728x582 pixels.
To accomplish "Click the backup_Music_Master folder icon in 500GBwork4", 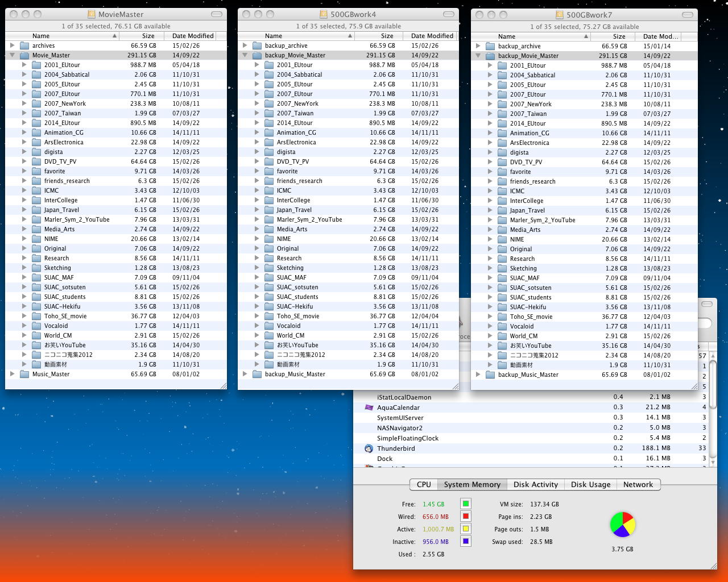I will (257, 374).
